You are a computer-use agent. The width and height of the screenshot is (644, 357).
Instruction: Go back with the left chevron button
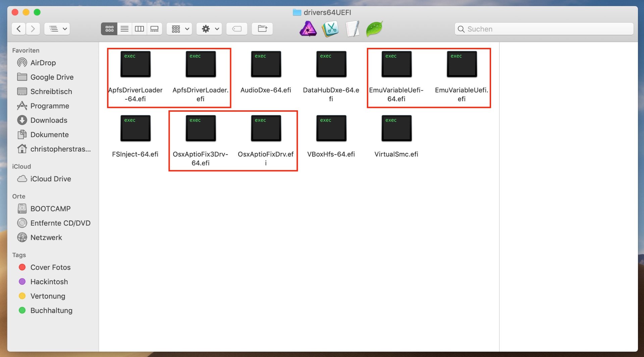tap(19, 29)
